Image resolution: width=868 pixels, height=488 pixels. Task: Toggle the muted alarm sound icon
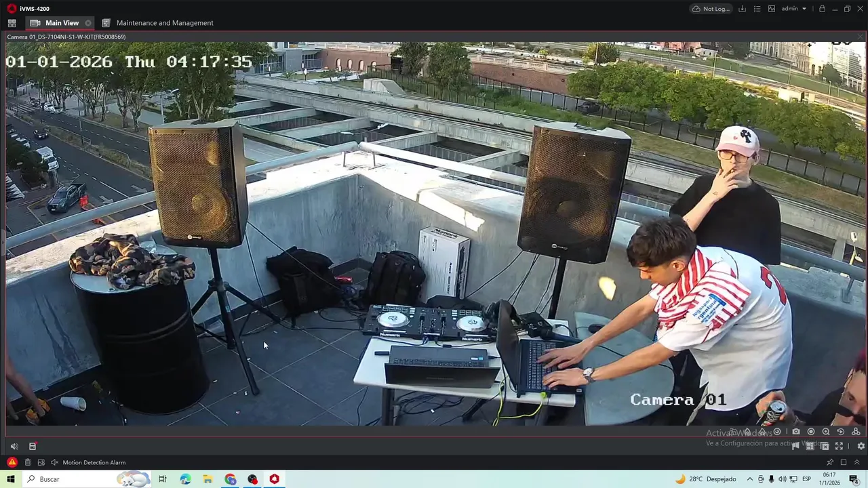click(x=54, y=462)
